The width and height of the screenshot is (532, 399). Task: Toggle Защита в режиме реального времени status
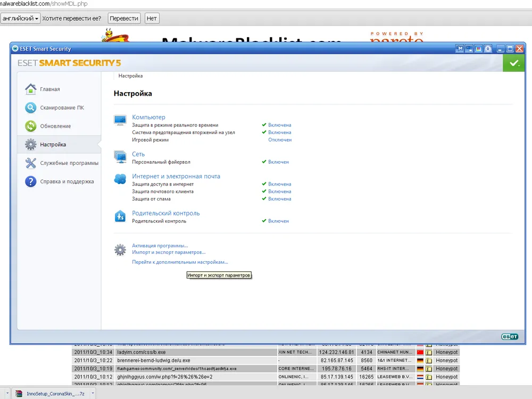[x=279, y=125]
